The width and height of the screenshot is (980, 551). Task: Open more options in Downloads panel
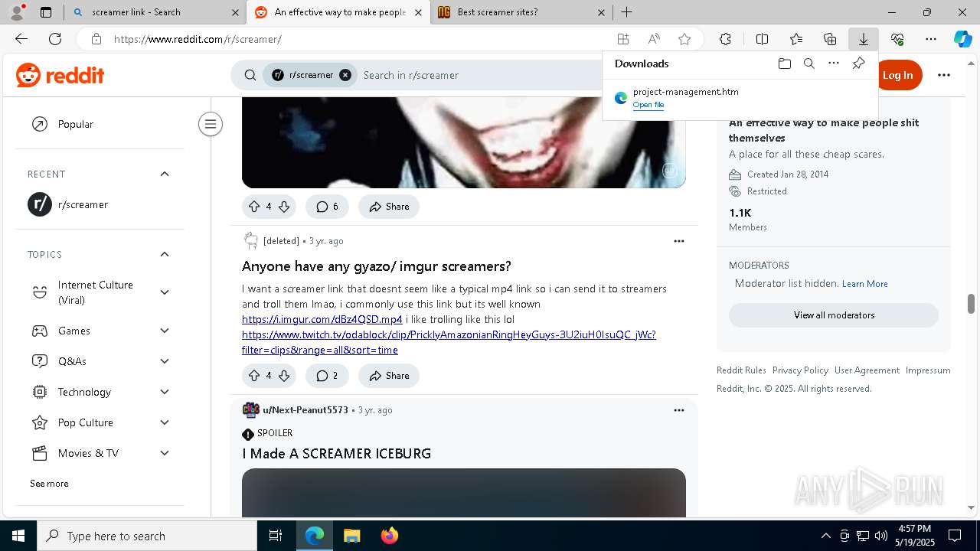point(834,64)
